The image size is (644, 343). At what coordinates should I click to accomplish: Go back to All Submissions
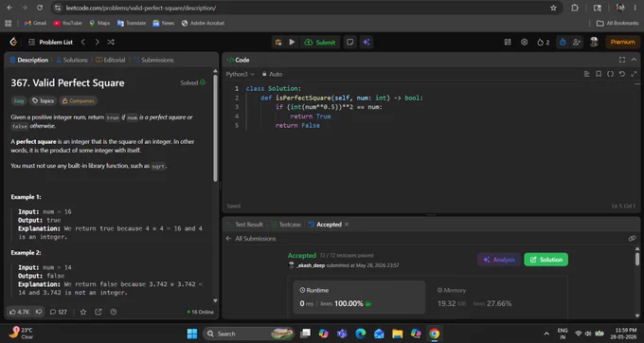(251, 239)
